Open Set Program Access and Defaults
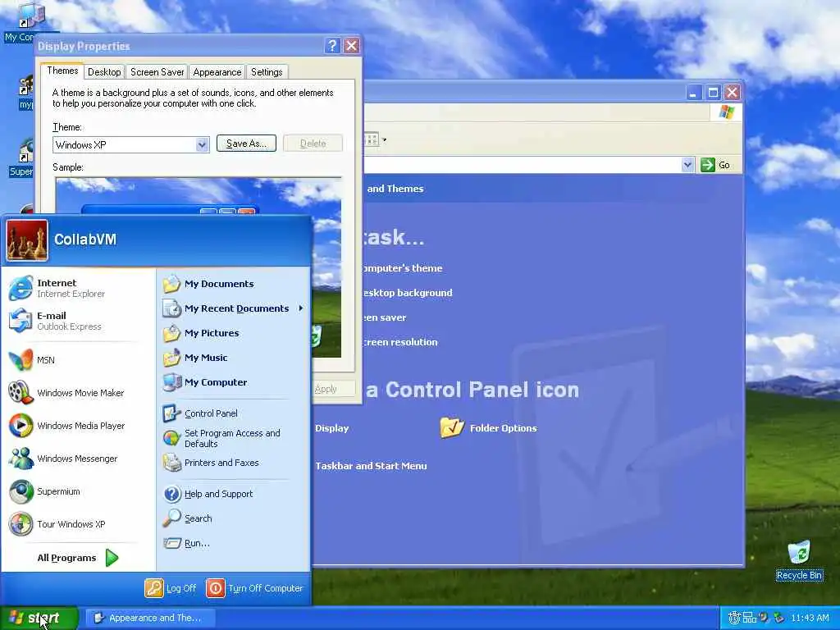 [x=233, y=438]
